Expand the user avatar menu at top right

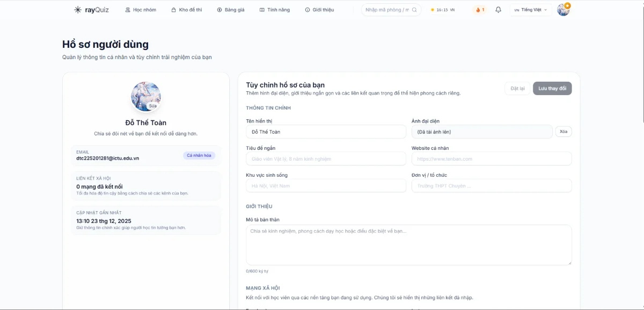[x=562, y=9]
